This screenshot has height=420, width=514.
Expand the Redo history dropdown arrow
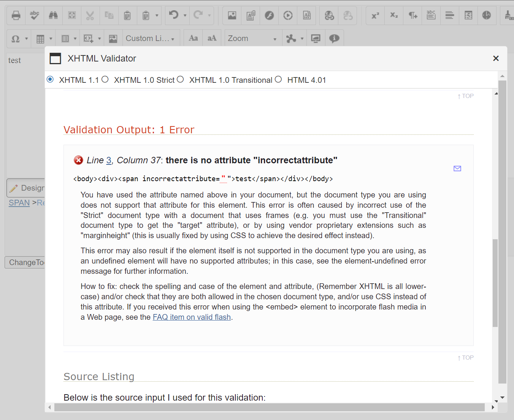coord(209,16)
